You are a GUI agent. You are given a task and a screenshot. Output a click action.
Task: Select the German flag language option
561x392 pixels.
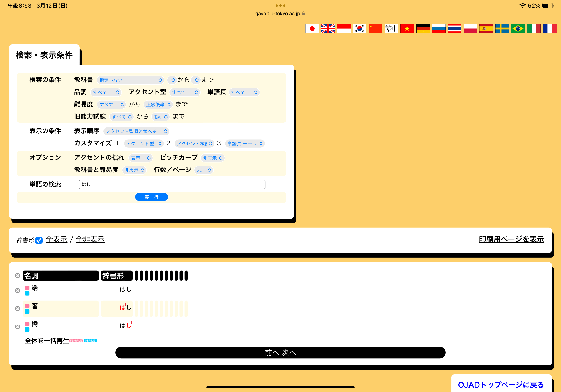pyautogui.click(x=423, y=29)
